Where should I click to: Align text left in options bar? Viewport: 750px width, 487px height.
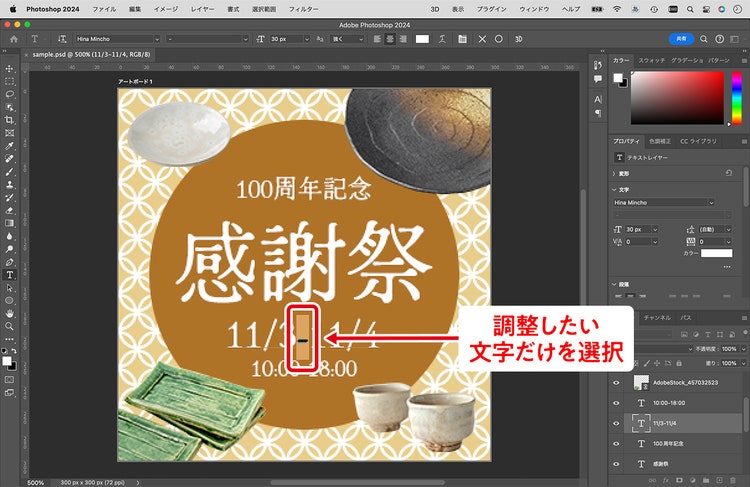point(377,39)
